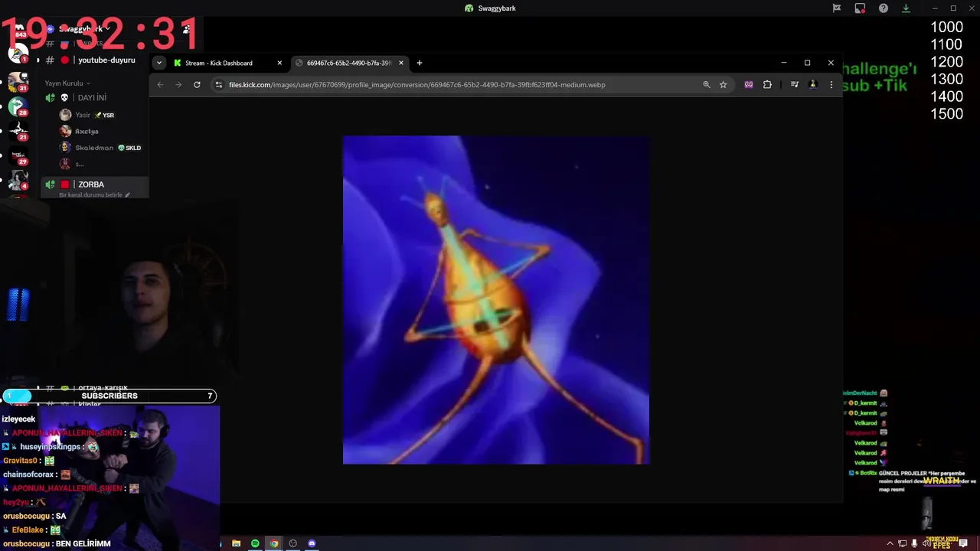
Task: Open the Chrome extensions puzzle menu
Action: coord(767,85)
